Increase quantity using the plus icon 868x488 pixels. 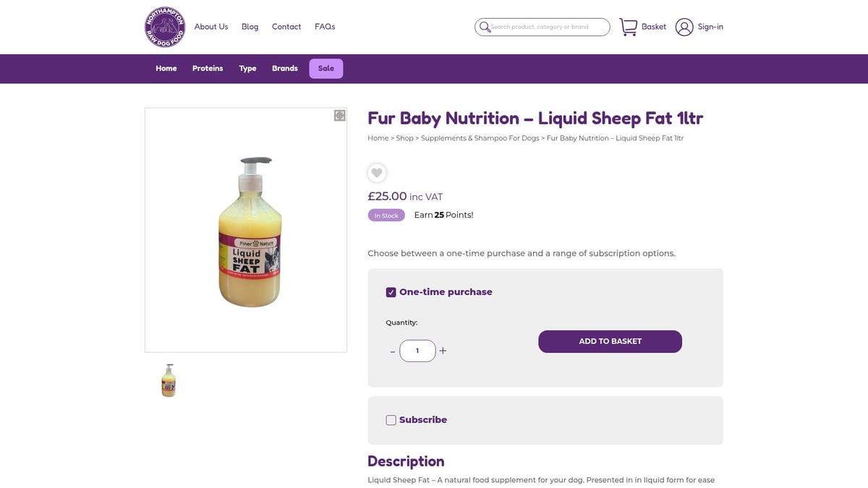pyautogui.click(x=443, y=351)
